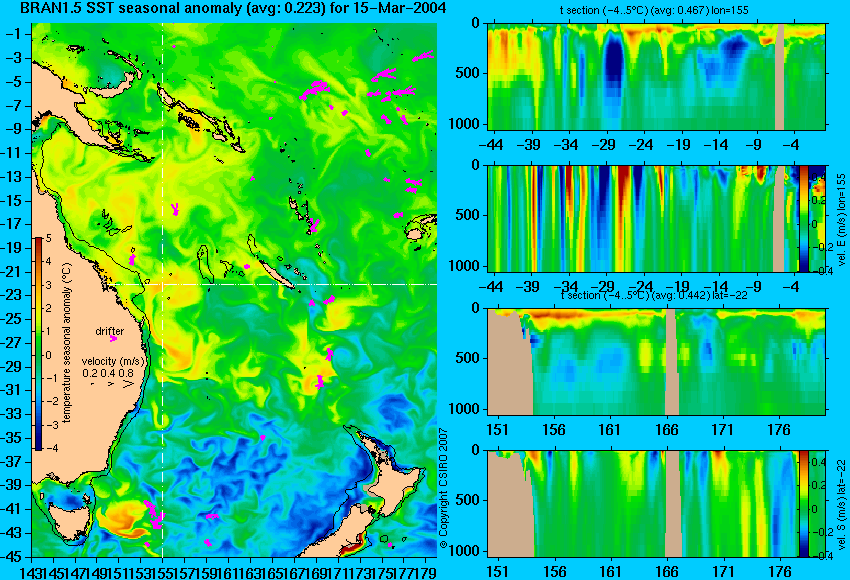This screenshot has width=850, height=580.
Task: Click the 'temperature seasonal anomaly (°C)' vertical label
Action: pyautogui.click(x=66, y=343)
